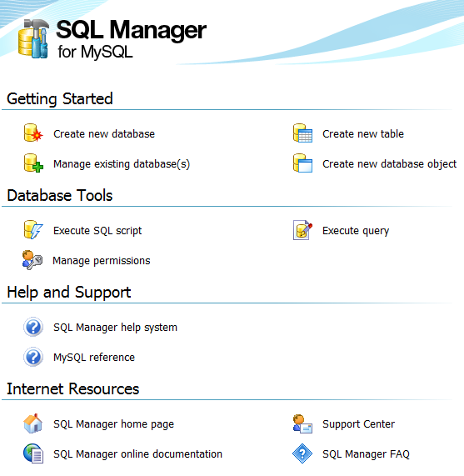464x476 pixels.
Task: Click the Manage existing database(s) icon
Action: pyautogui.click(x=33, y=163)
